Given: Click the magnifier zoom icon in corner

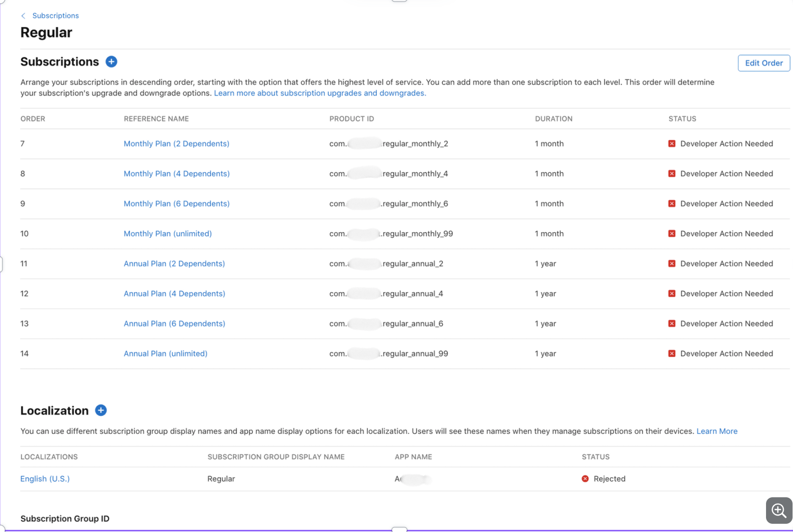Looking at the screenshot, I should 778,510.
